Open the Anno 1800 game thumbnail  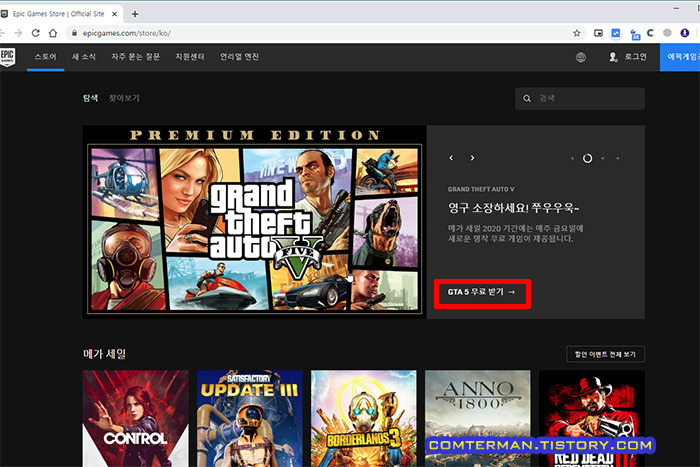tap(478, 418)
